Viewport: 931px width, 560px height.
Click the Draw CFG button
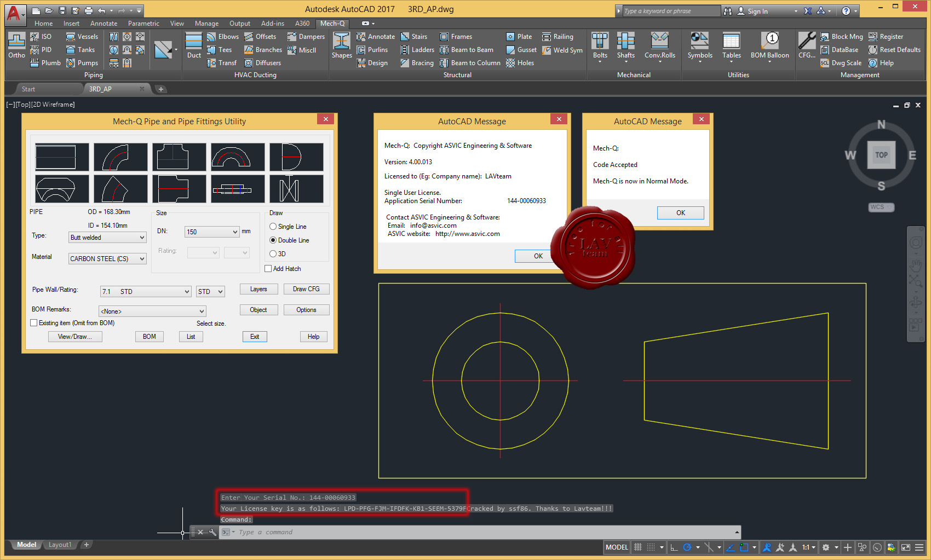(x=306, y=289)
